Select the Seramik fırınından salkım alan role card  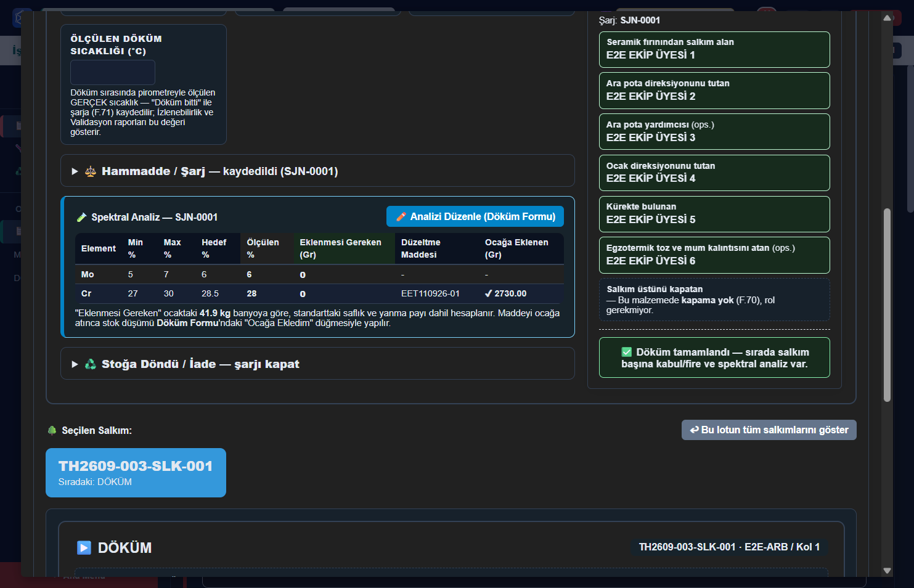(714, 49)
